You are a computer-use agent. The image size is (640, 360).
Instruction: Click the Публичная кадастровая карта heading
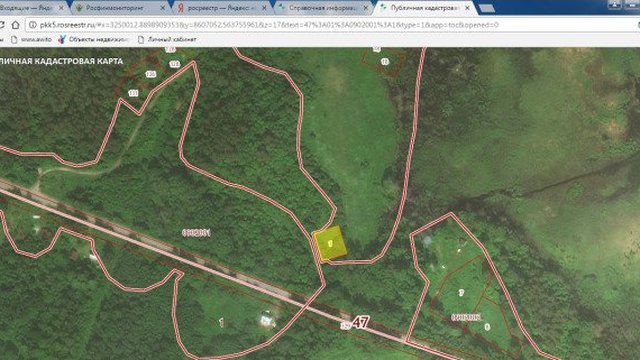click(61, 61)
